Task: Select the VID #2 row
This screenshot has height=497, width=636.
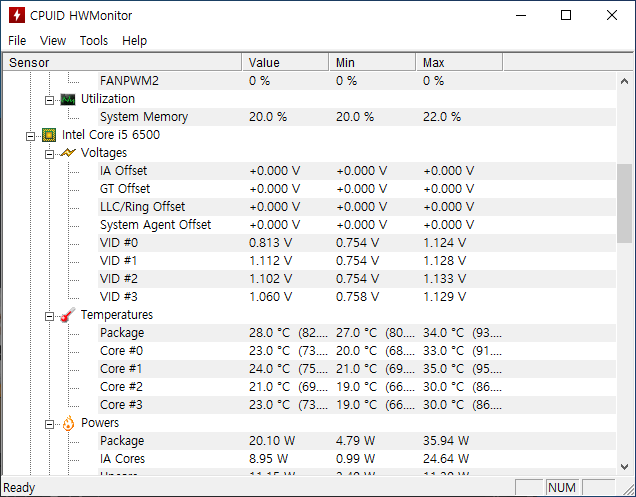Action: 357,279
